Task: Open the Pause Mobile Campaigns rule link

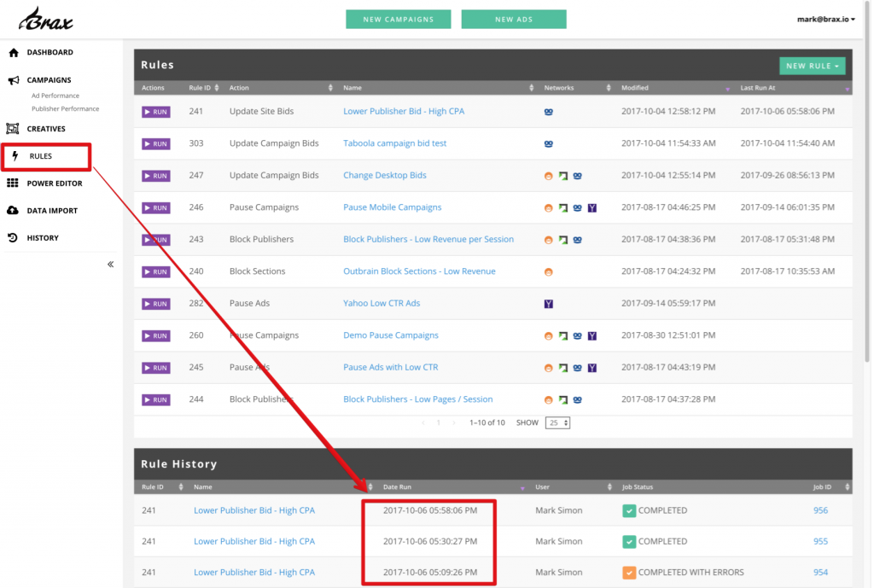Action: point(393,207)
